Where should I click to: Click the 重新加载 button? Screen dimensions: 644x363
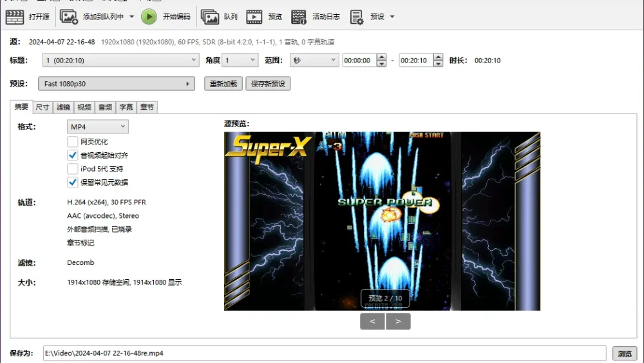pyautogui.click(x=223, y=84)
